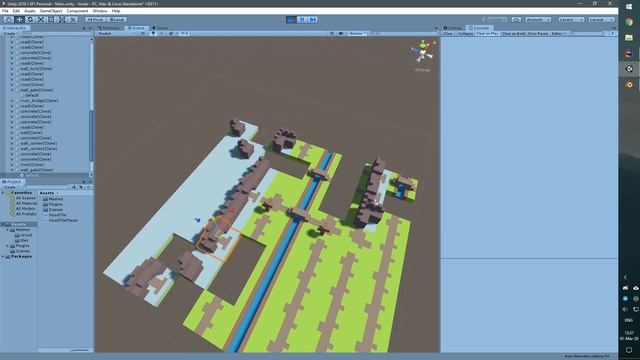Open the Window menu
Viewport: 640px width, 360px height.
coord(100,11)
